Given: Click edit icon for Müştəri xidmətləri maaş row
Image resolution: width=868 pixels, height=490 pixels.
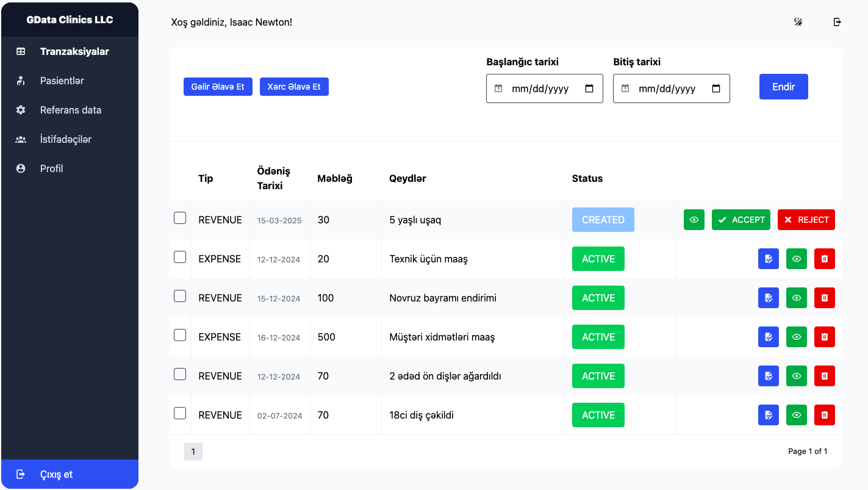Looking at the screenshot, I should pos(769,337).
